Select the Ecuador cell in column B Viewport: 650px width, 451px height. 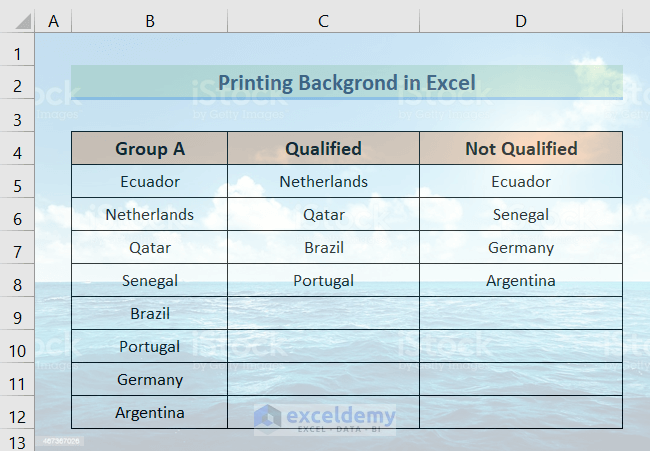click(x=150, y=182)
